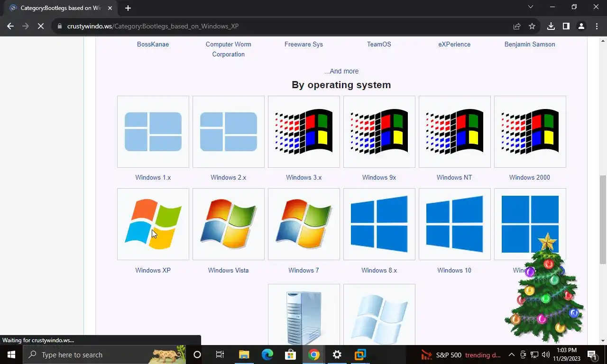The image size is (607, 364).
Task: Click the Windows XP logo image
Action: coord(153,224)
